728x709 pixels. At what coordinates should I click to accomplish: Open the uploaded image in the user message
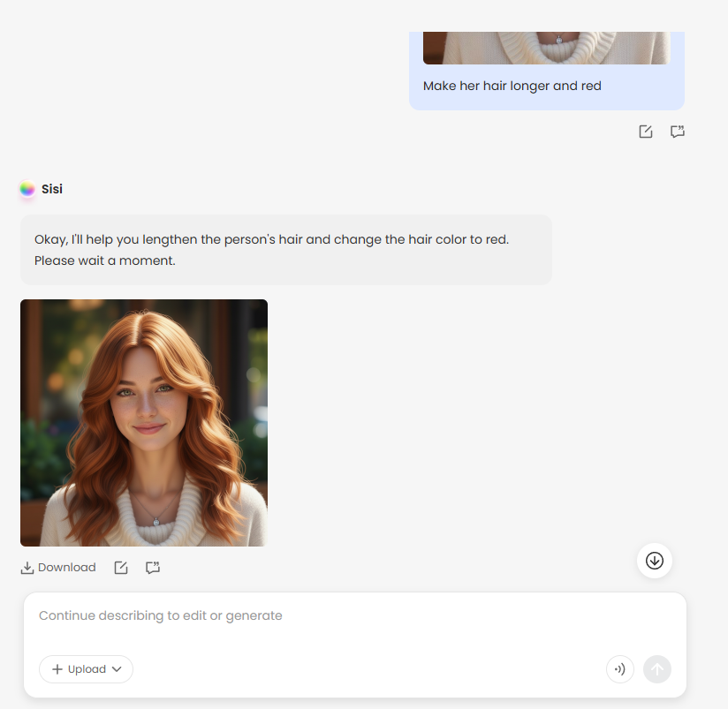(x=546, y=48)
